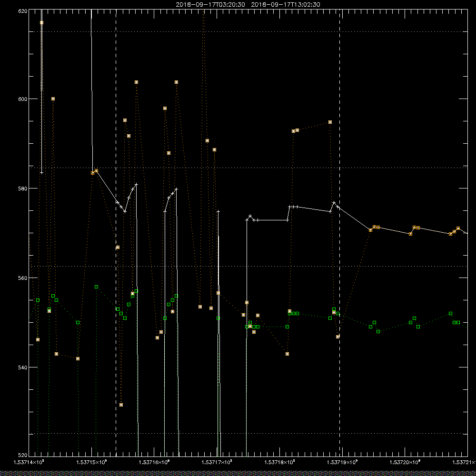Screen dimensions: 476x476
Task: Click the orange data marker near 617
Action: (x=41, y=23)
